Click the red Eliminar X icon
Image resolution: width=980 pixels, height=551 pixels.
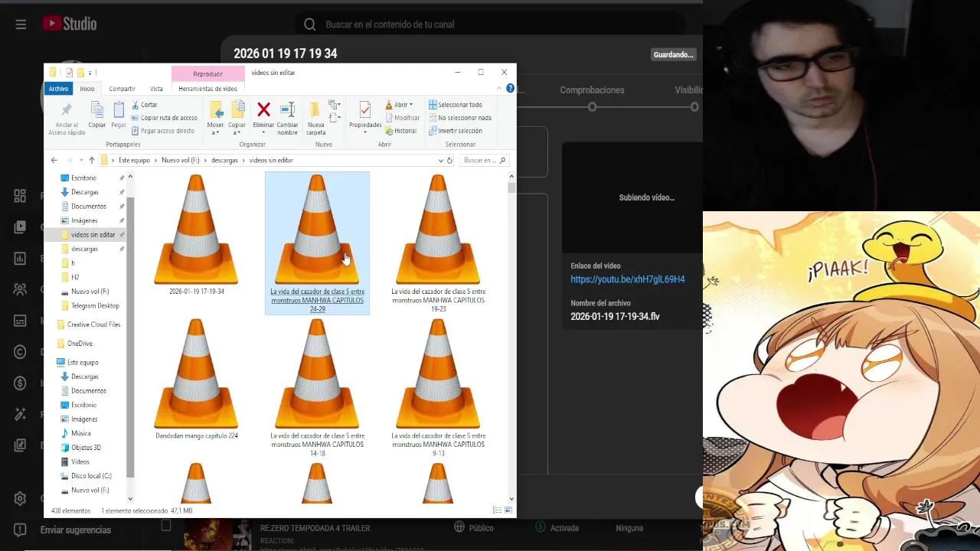263,109
